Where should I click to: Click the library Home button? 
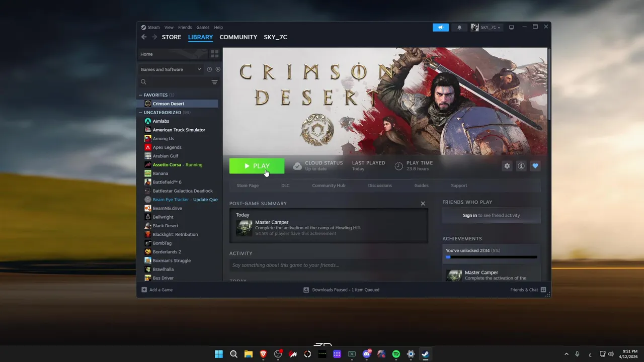[x=173, y=54]
